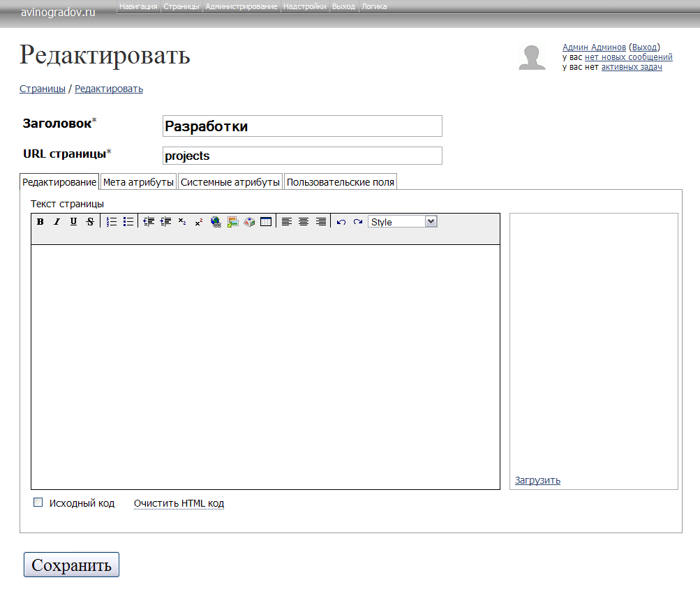Redo last edit
The image size is (700, 603).
pyautogui.click(x=358, y=222)
